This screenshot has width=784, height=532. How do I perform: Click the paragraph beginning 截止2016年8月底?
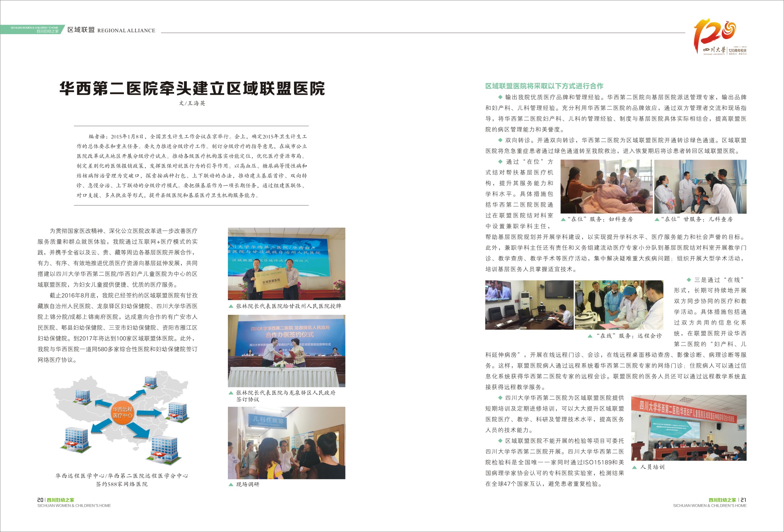click(x=118, y=327)
